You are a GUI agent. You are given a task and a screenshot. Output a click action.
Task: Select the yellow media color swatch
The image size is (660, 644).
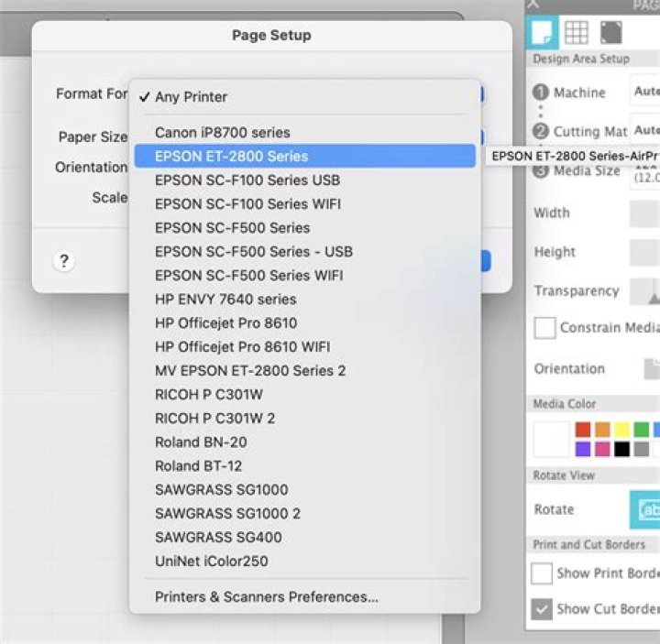621,430
